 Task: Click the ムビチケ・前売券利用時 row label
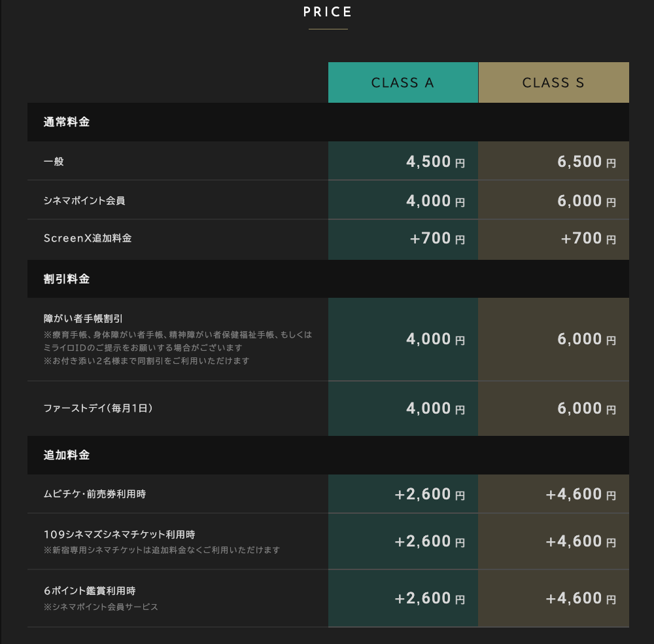(x=95, y=494)
